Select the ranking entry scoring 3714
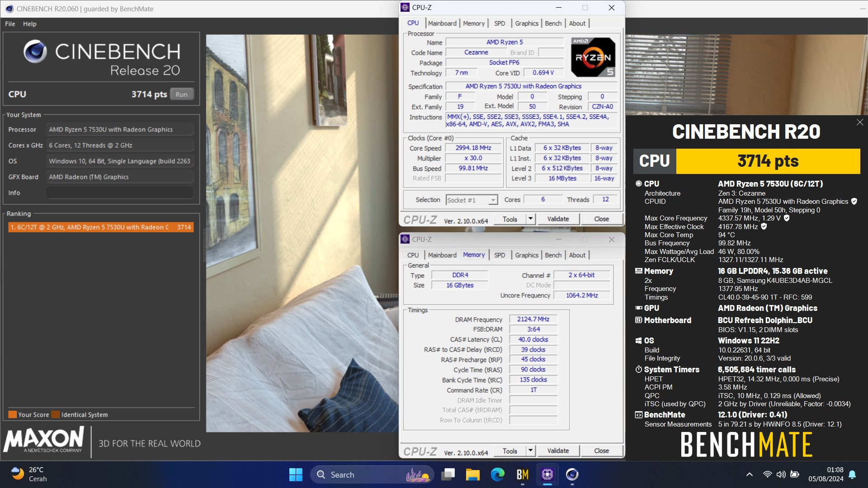The image size is (868, 488). point(101,227)
